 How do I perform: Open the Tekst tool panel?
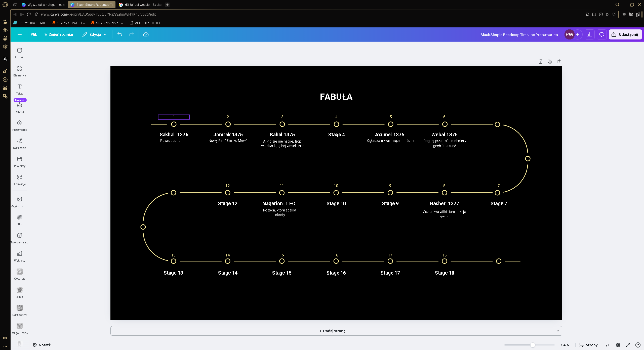point(20,89)
